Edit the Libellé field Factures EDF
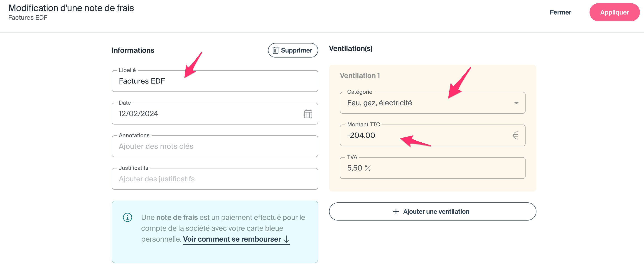Viewport: 644px width, 264px height. pos(214,81)
